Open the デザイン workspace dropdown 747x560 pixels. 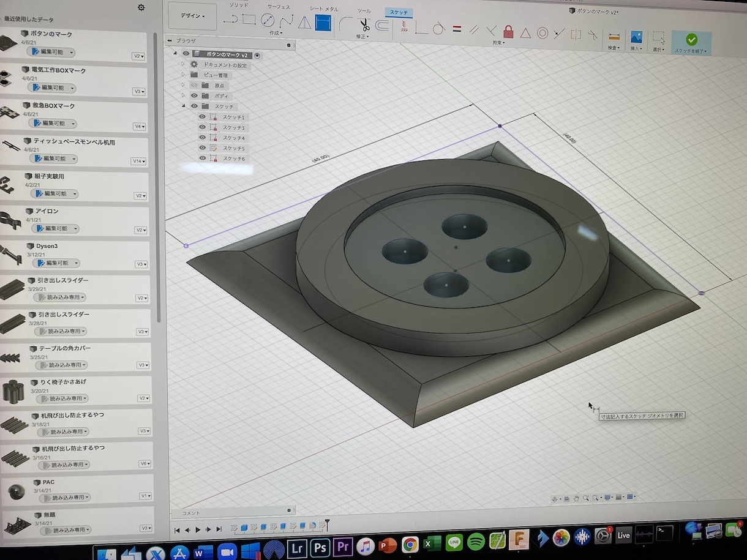pos(192,16)
